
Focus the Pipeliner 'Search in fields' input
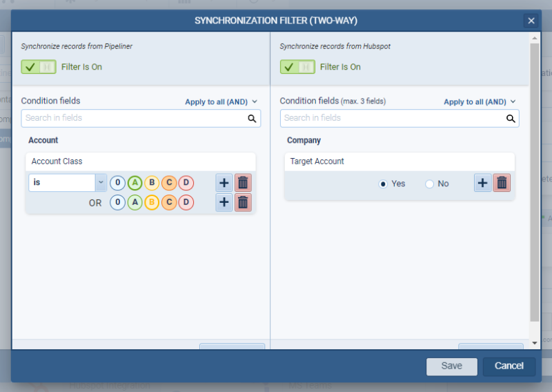tap(135, 118)
